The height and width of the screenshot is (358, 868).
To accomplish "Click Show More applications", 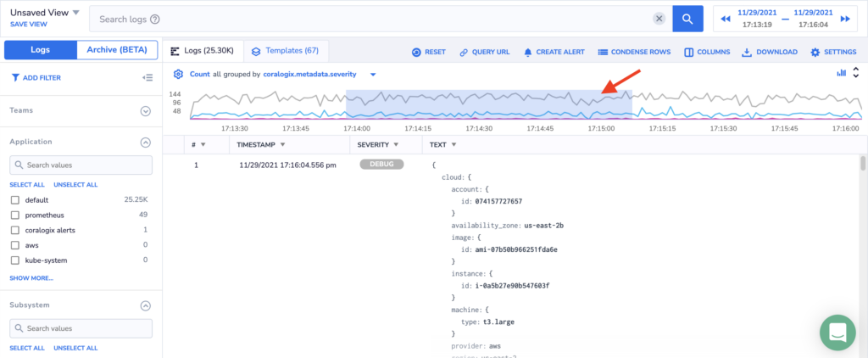I will tap(31, 278).
